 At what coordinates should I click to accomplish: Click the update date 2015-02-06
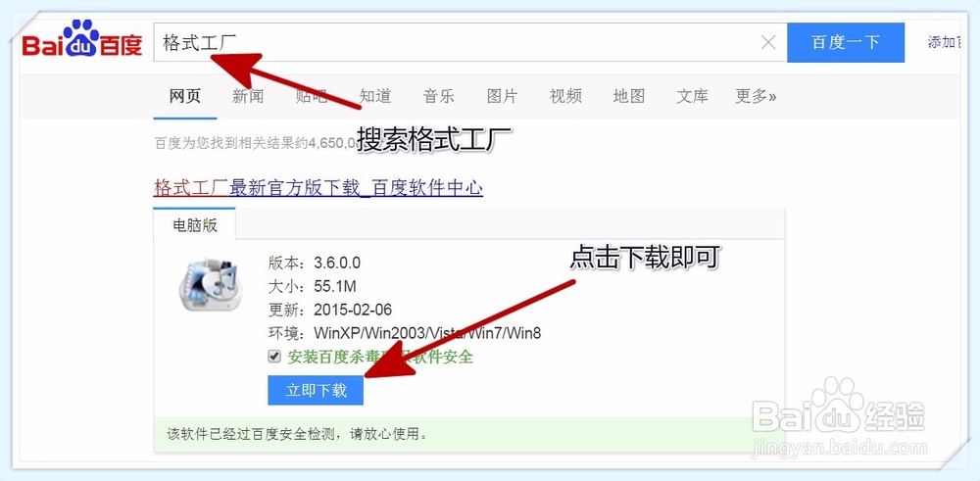(x=353, y=310)
